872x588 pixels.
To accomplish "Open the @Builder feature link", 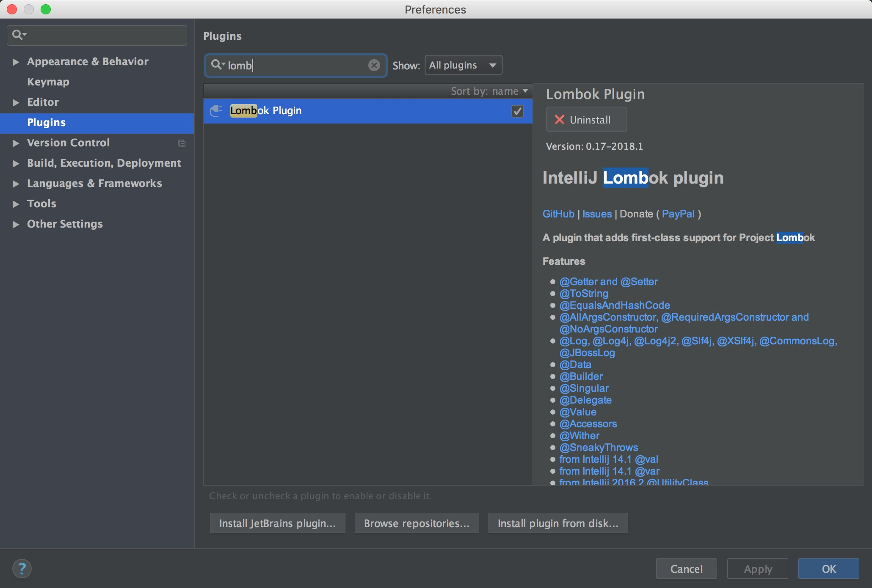I will click(581, 376).
